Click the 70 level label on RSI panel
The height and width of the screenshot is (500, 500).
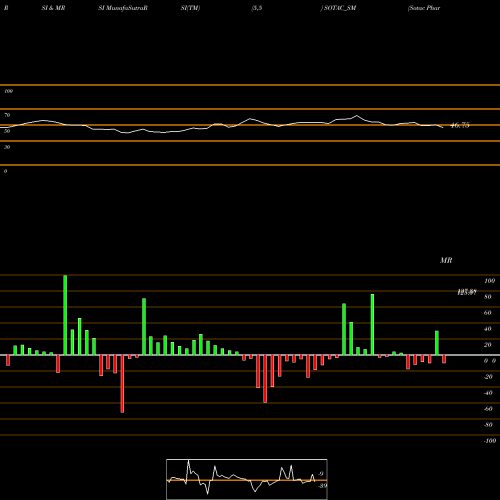pyautogui.click(x=7, y=115)
